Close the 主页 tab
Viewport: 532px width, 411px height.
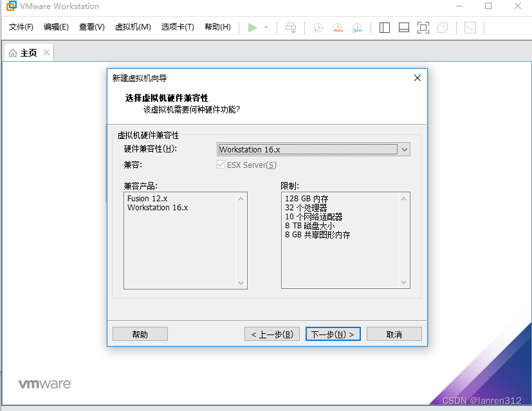tap(47, 53)
